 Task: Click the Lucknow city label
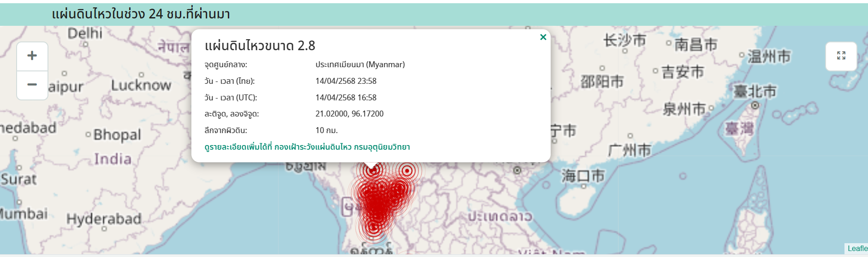pyautogui.click(x=141, y=85)
